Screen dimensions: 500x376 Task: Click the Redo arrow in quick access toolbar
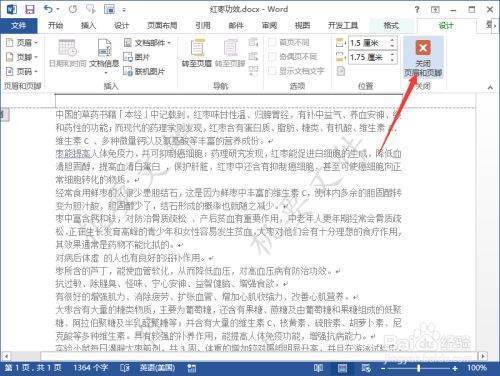[73, 9]
